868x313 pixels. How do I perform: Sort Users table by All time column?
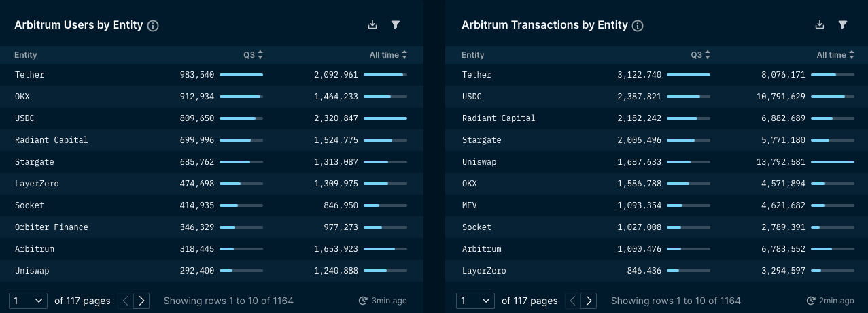[388, 55]
